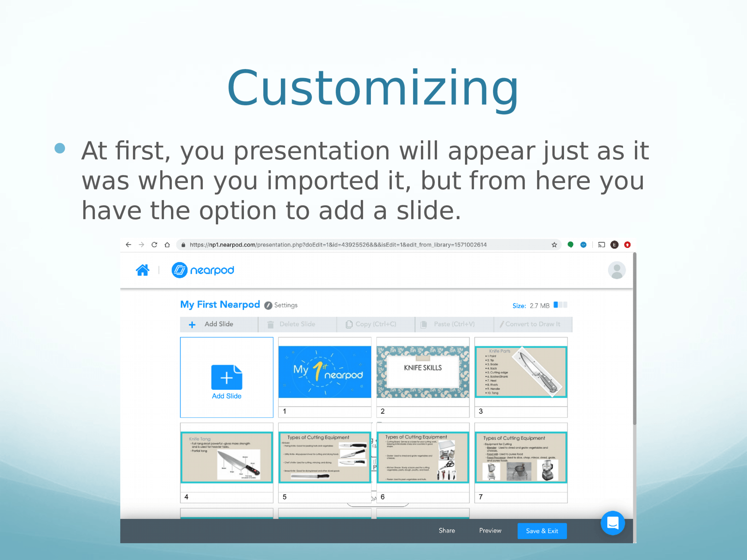Open the user account avatar
The height and width of the screenshot is (560, 747).
click(617, 270)
